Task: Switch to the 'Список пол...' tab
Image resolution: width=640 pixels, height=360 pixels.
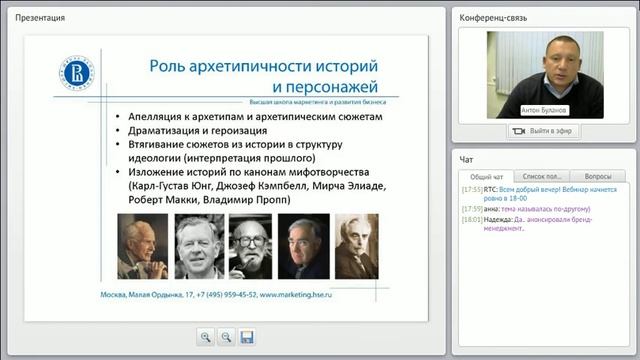Action: click(x=542, y=176)
